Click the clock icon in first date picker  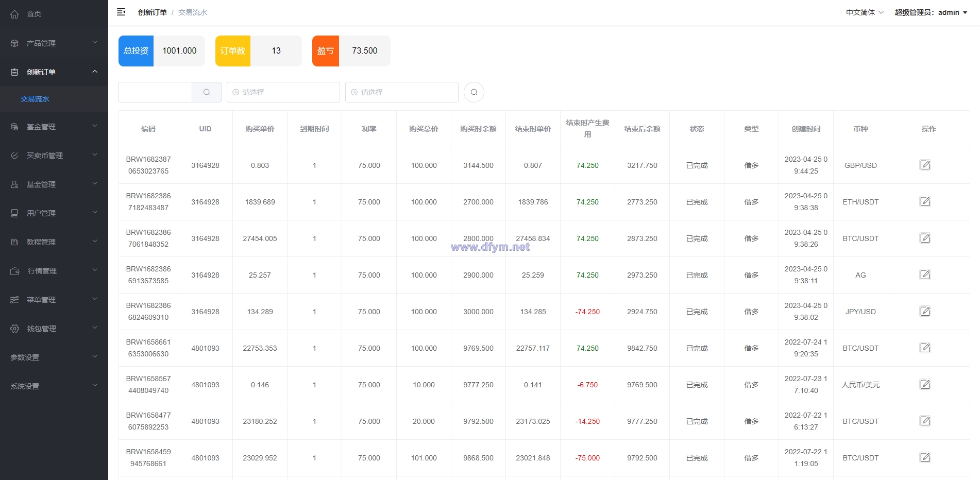tap(235, 92)
